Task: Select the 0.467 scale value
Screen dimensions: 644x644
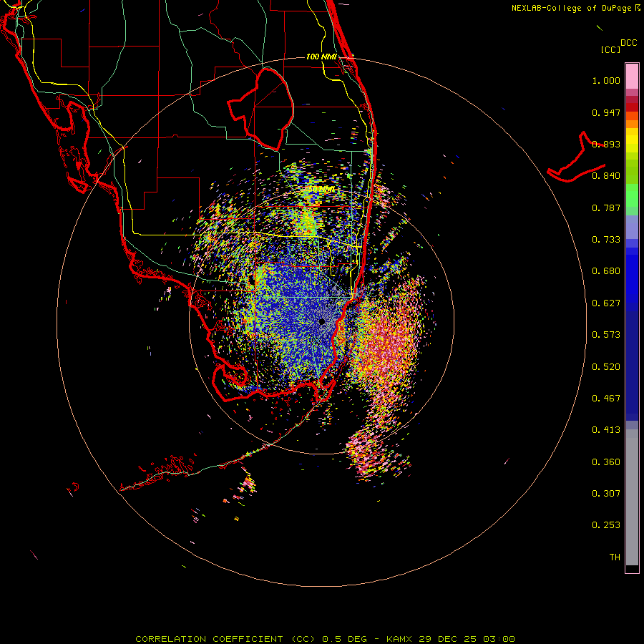Action: (606, 399)
